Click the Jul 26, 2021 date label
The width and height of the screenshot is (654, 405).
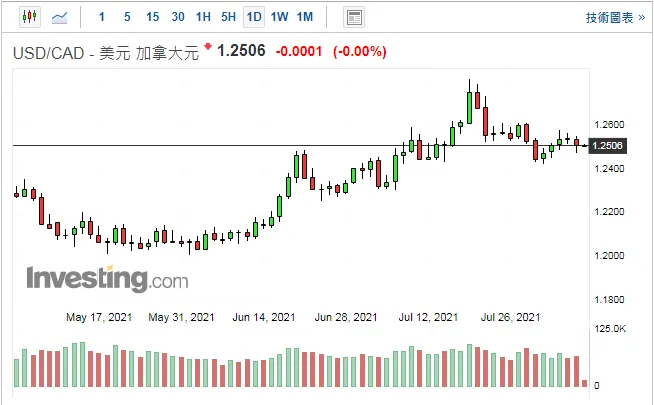point(510,317)
